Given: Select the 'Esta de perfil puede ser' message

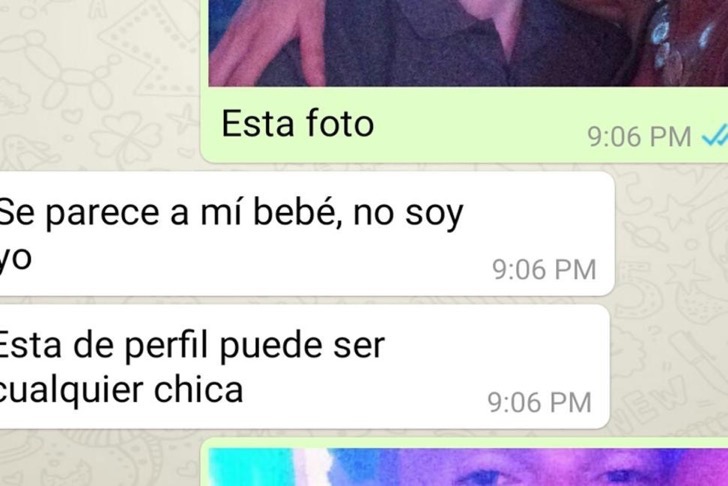Looking at the screenshot, I should pos(304,367).
